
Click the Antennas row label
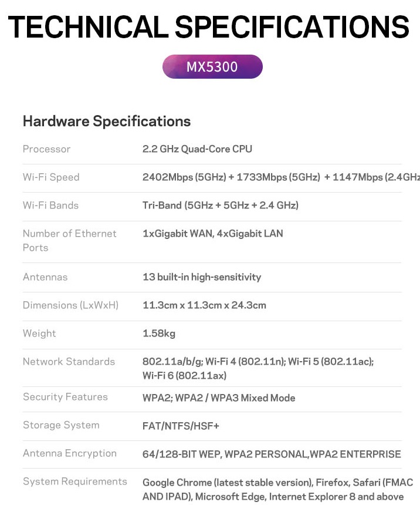(45, 277)
